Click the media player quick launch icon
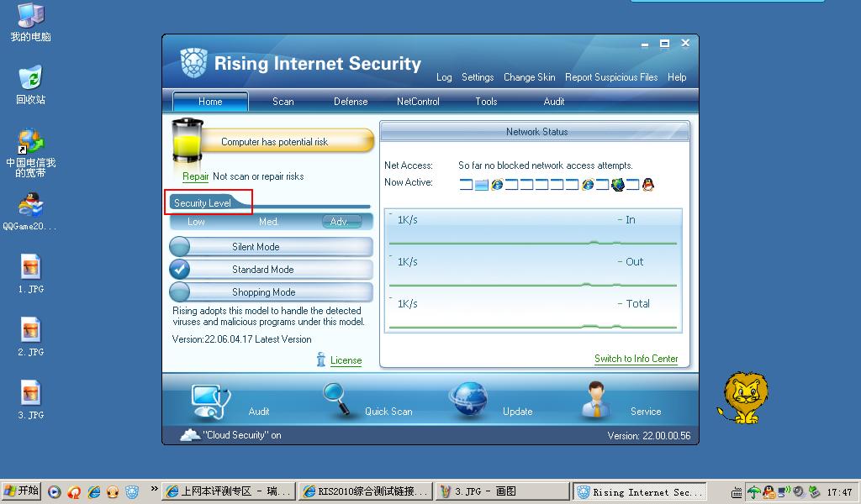Image resolution: width=861 pixels, height=504 pixels. (54, 492)
